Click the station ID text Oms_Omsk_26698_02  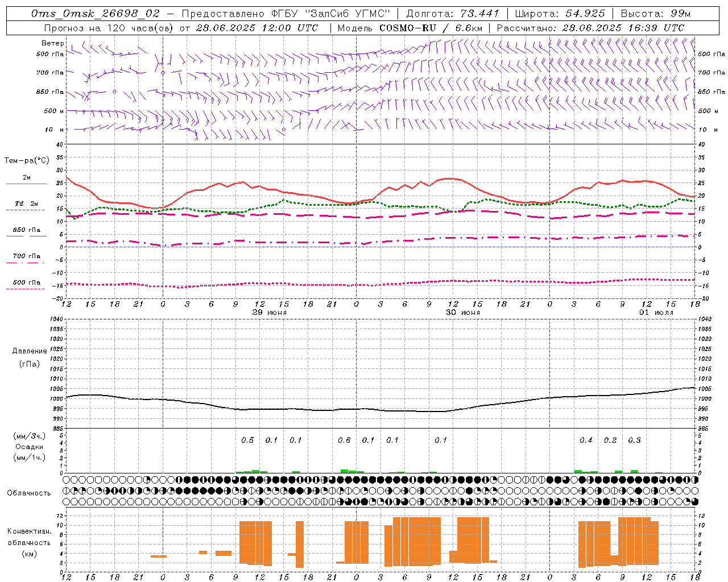(x=96, y=14)
